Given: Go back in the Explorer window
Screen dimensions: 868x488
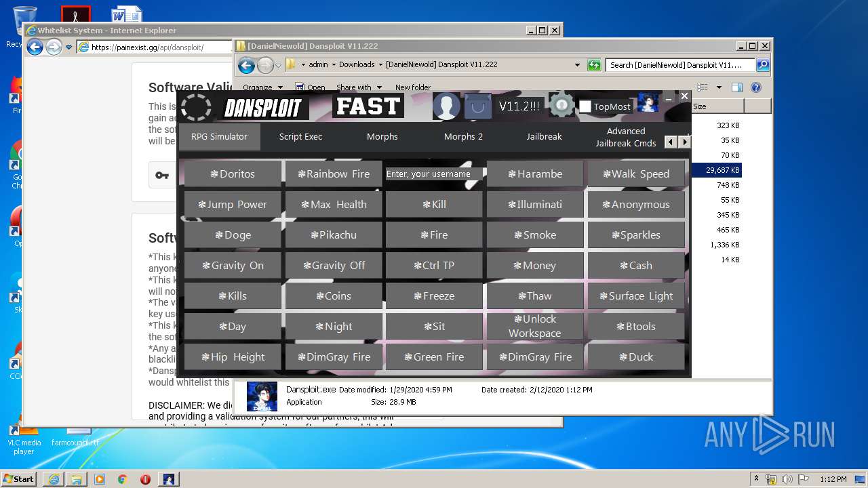Looking at the screenshot, I should point(247,65).
